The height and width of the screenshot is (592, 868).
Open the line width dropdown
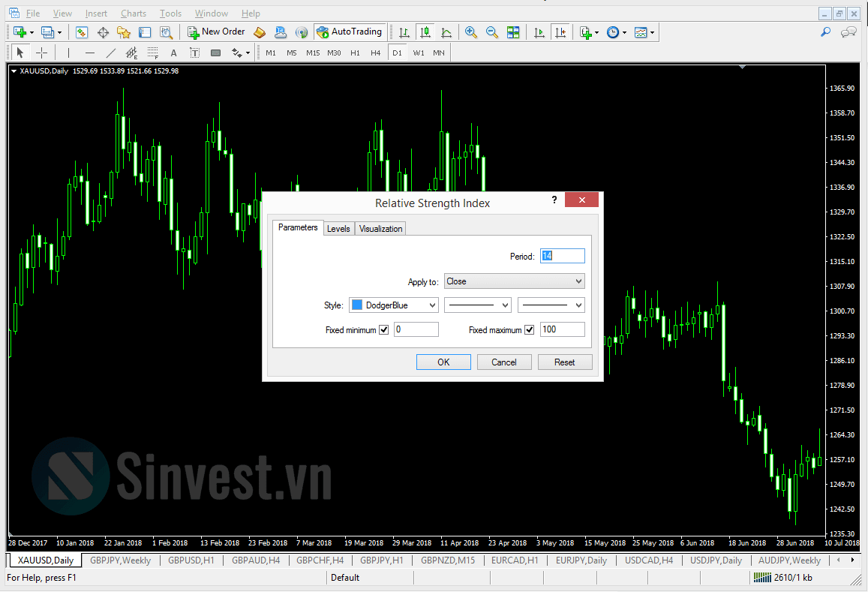point(551,305)
